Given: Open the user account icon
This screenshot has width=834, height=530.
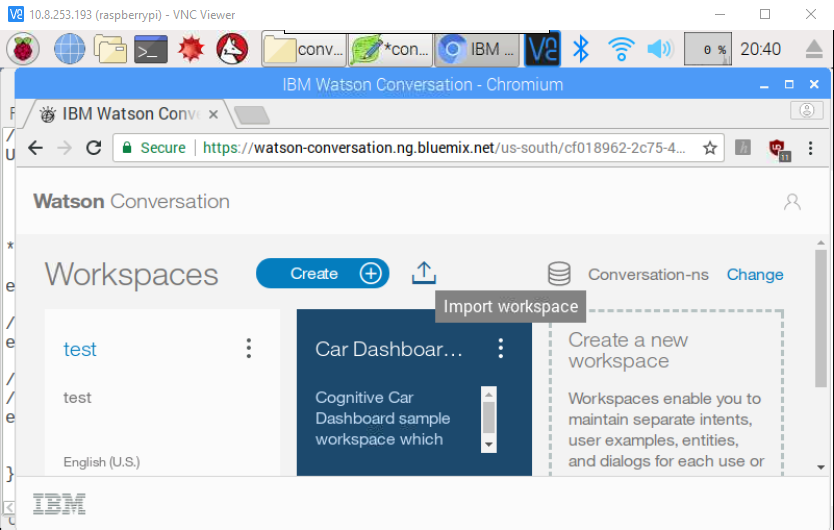Looking at the screenshot, I should pos(792,202).
